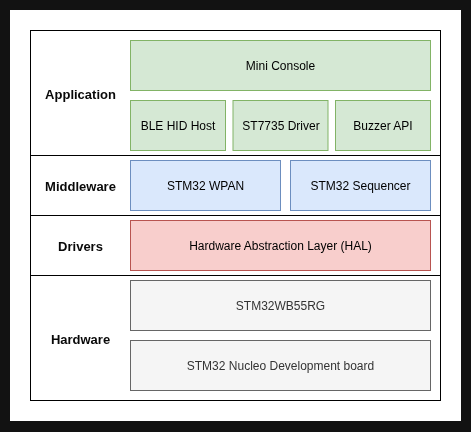
Task: Click the STM32WB55RG box
Action: click(x=280, y=305)
